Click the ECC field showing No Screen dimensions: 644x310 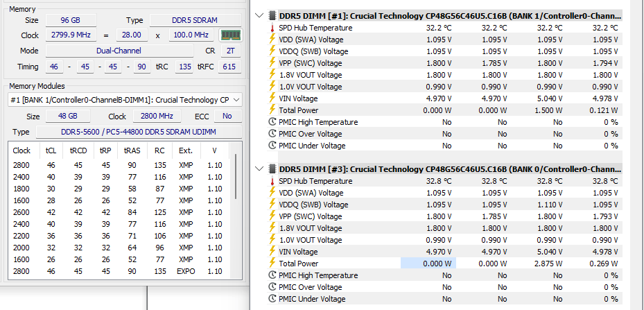(x=227, y=117)
